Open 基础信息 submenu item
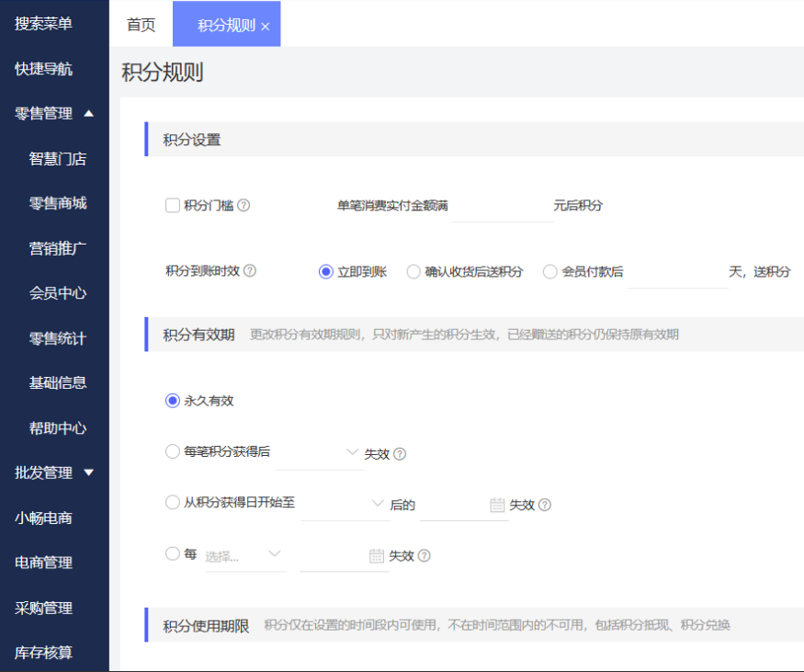Image resolution: width=804 pixels, height=672 pixels. [58, 382]
